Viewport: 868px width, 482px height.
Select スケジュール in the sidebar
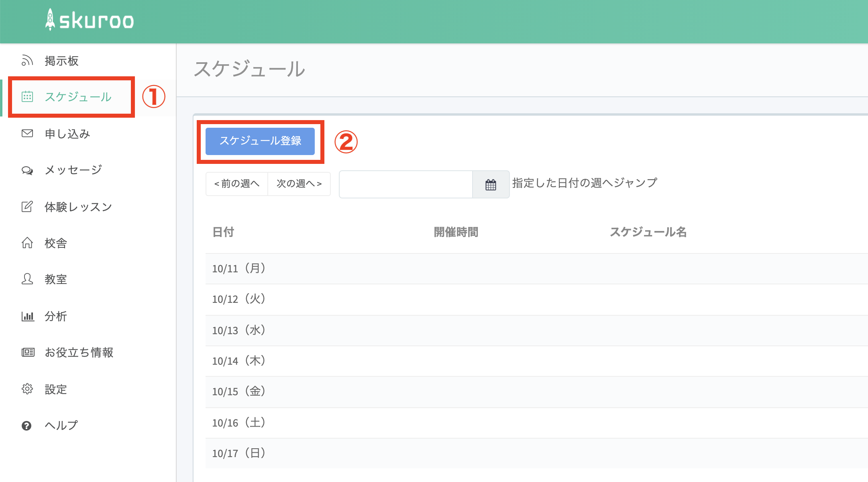(78, 97)
